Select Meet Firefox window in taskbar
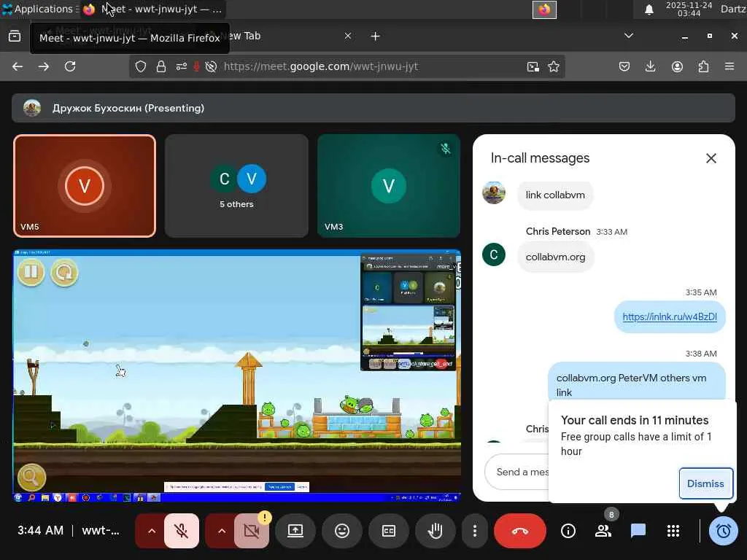747x560 pixels. [152, 9]
